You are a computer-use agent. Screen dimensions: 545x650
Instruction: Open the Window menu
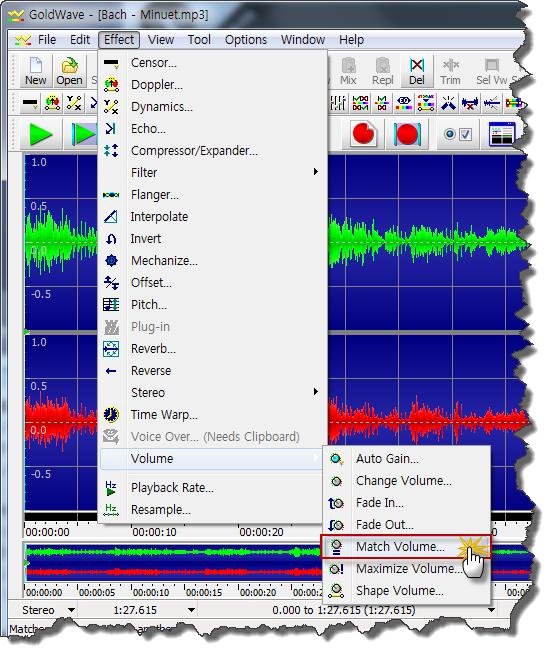303,40
